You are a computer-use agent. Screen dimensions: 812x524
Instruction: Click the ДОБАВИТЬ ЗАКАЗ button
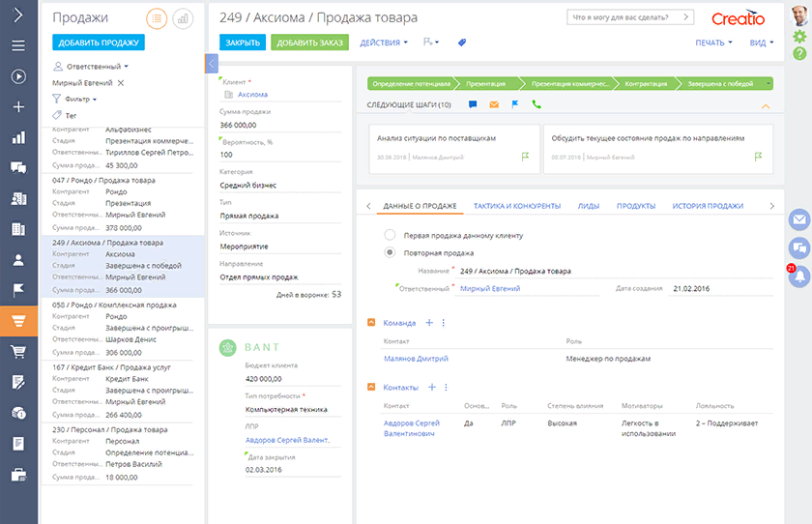click(x=308, y=43)
